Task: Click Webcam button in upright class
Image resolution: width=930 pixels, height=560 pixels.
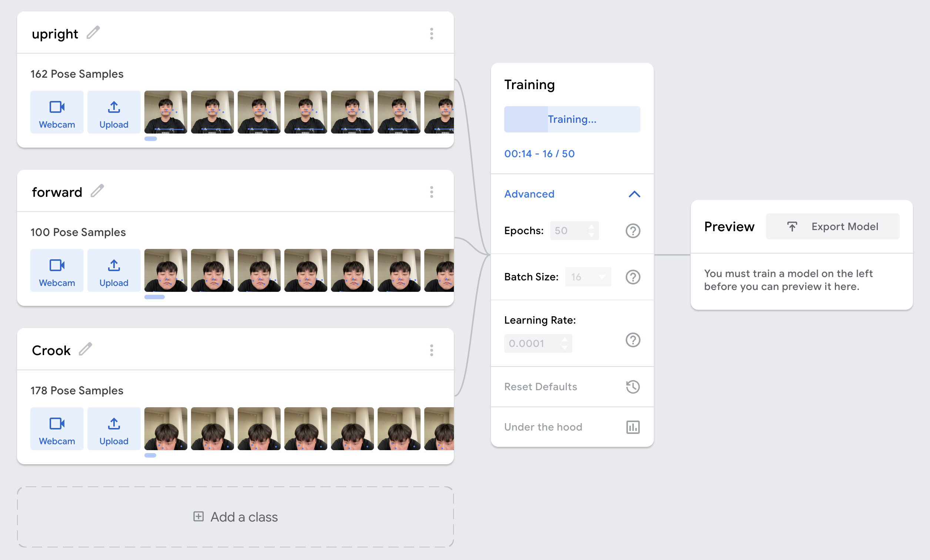Action: pos(57,112)
